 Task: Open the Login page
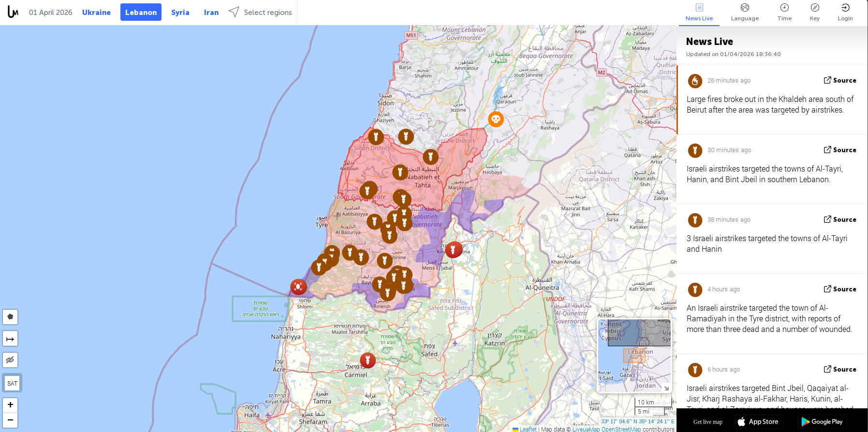(845, 13)
